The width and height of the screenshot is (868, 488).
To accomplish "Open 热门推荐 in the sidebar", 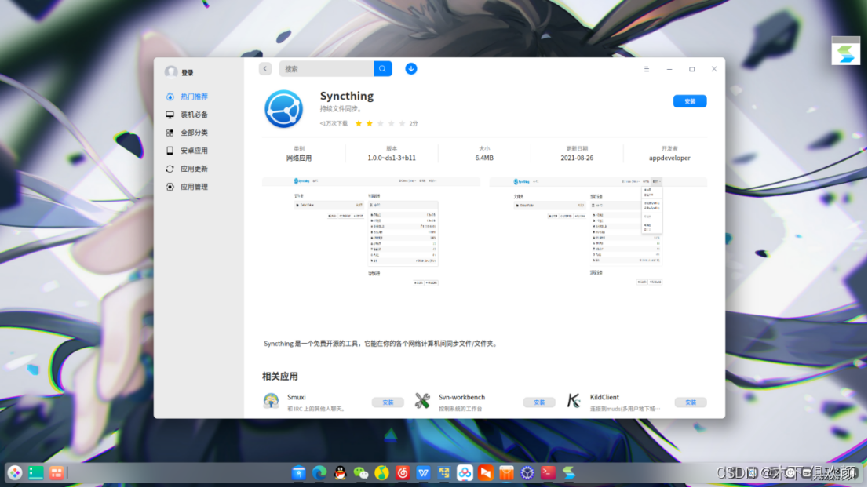I will coord(187,97).
